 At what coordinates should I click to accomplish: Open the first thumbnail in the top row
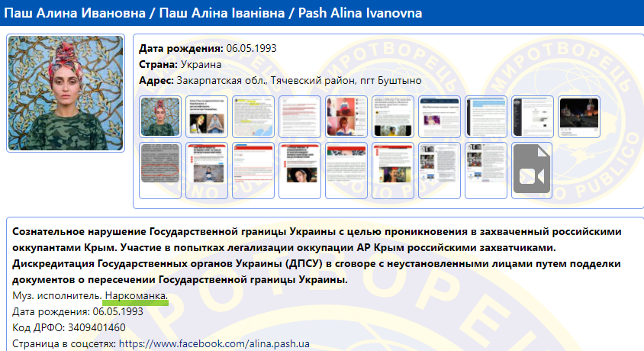(x=160, y=117)
